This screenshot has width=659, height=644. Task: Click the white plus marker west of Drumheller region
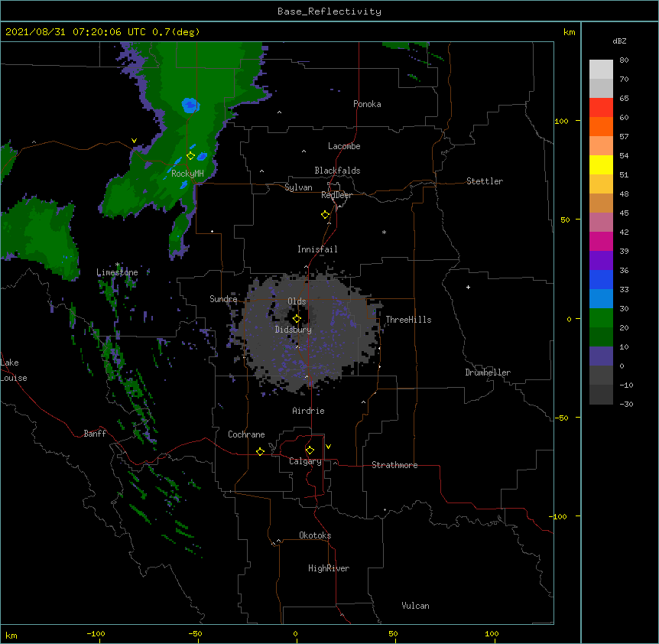point(468,287)
